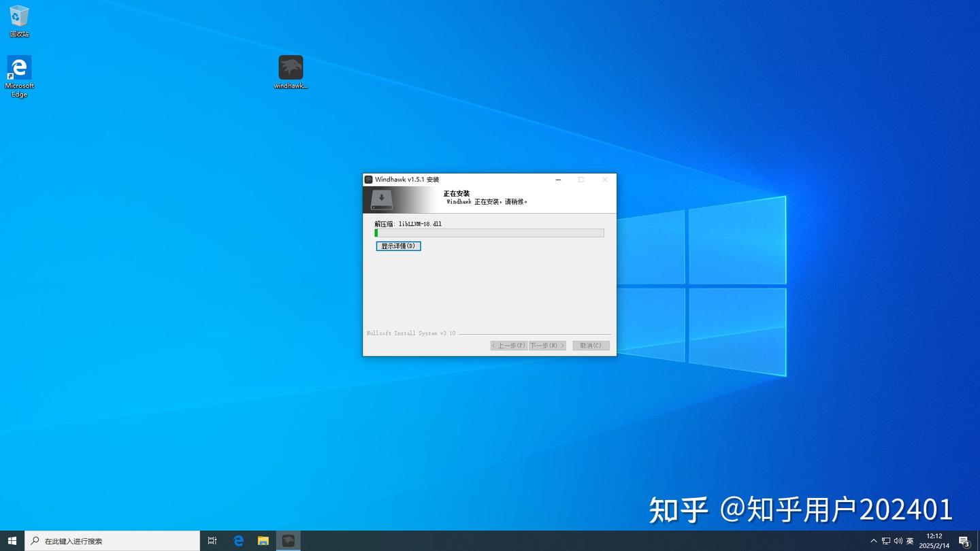This screenshot has width=980, height=551.
Task: Expand hidden icons in the system tray
Action: click(873, 541)
